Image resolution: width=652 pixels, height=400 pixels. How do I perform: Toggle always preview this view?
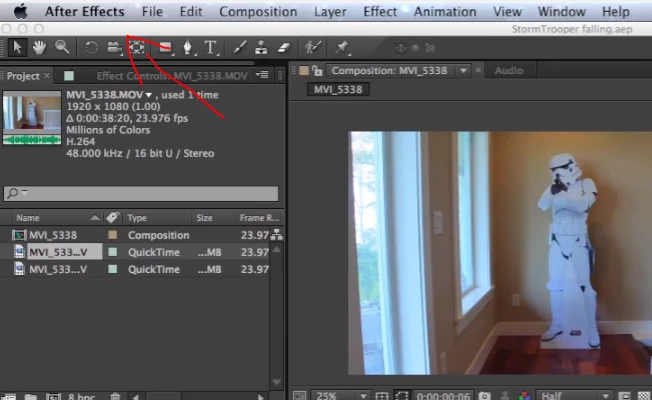pos(299,395)
